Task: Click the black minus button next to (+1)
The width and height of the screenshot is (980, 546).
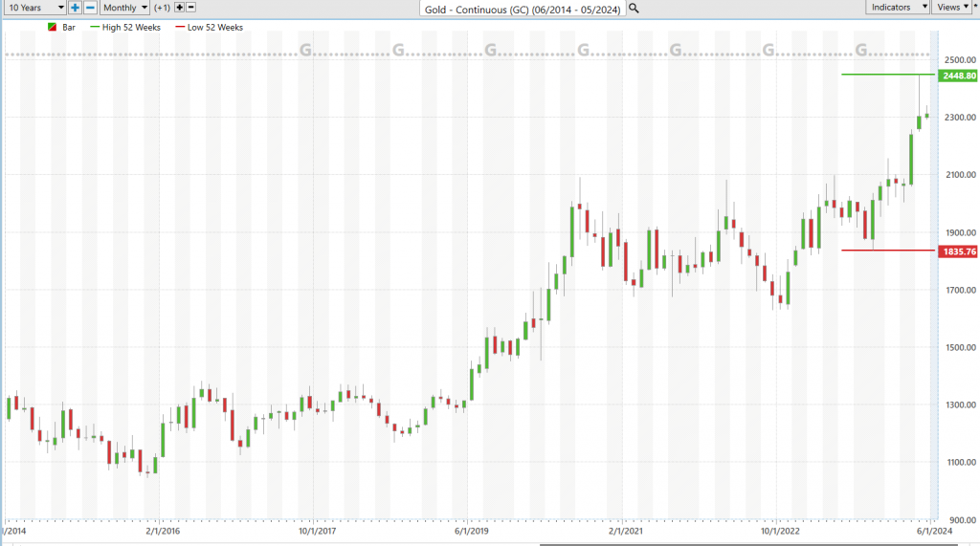Action: click(x=191, y=8)
